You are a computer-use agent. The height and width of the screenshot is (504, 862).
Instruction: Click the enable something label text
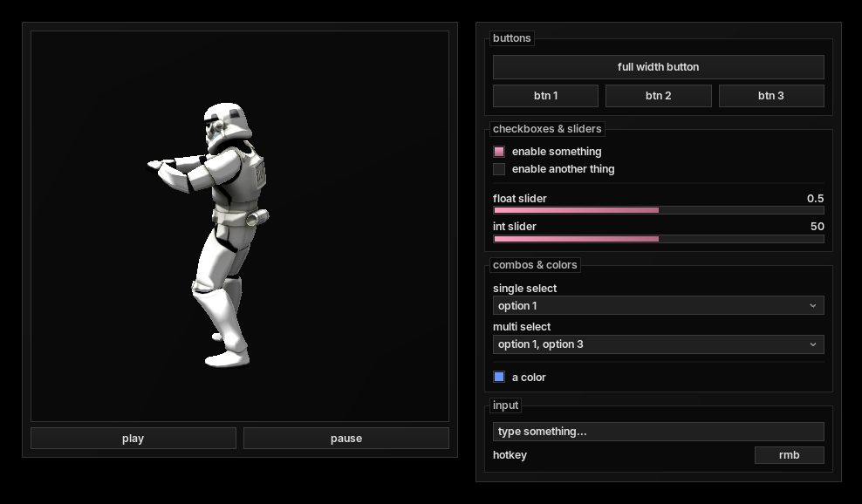[x=557, y=152]
